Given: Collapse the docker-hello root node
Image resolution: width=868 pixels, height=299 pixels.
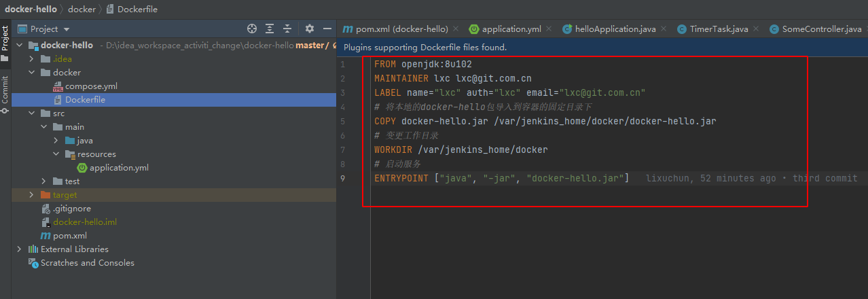Looking at the screenshot, I should [20, 46].
